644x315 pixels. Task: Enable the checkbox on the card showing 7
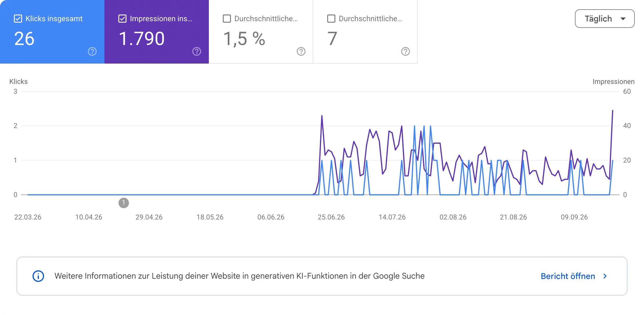point(331,19)
